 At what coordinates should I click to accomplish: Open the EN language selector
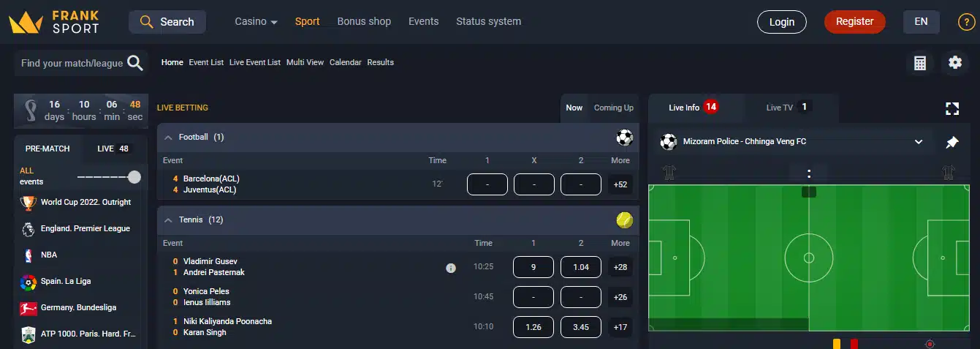pyautogui.click(x=922, y=22)
